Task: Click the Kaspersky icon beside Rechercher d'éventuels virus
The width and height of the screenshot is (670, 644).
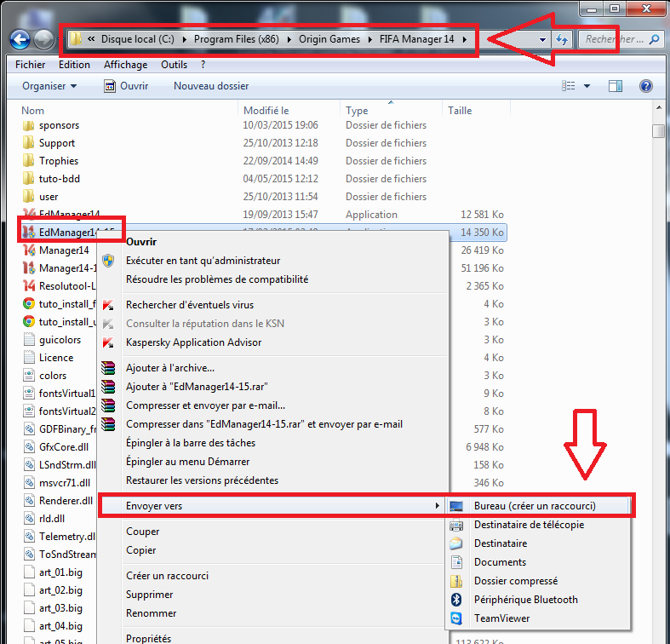Action: [108, 305]
